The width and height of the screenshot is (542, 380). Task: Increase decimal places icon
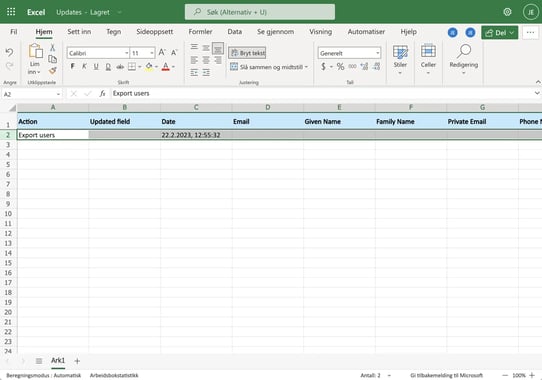364,66
